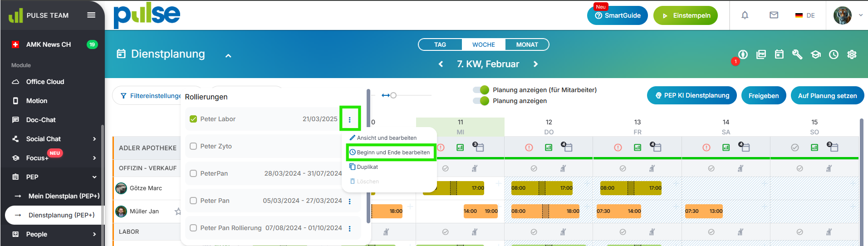Click the green chart icon under Friday 13
Image resolution: width=868 pixels, height=246 pixels.
click(638, 148)
